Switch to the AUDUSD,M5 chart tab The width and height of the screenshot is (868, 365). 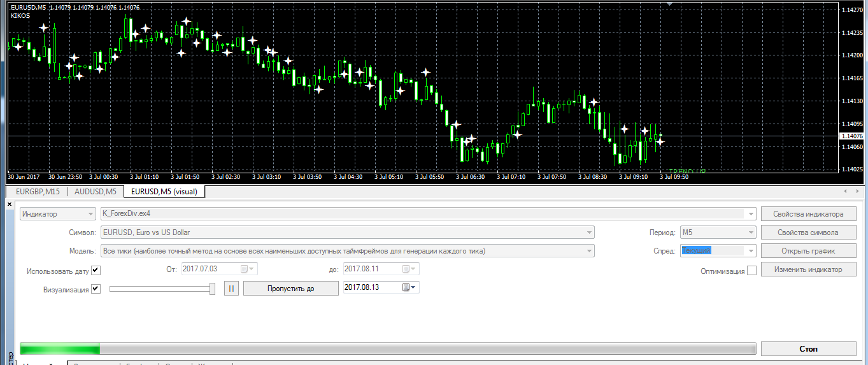tap(96, 191)
